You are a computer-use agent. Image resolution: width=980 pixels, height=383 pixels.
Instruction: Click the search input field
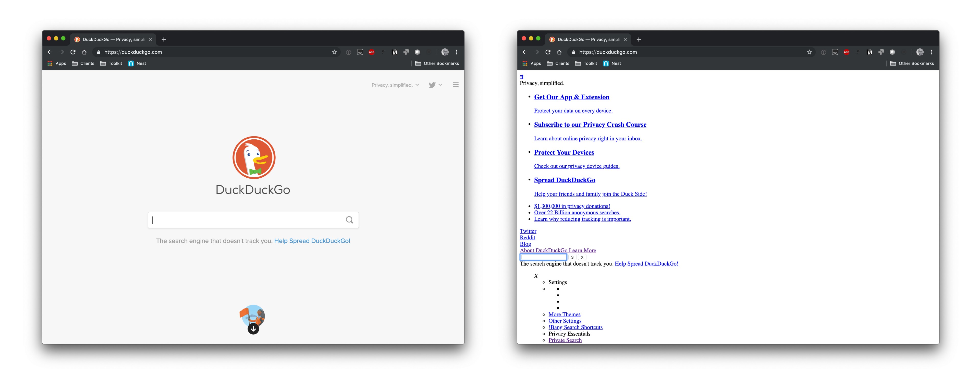(252, 220)
